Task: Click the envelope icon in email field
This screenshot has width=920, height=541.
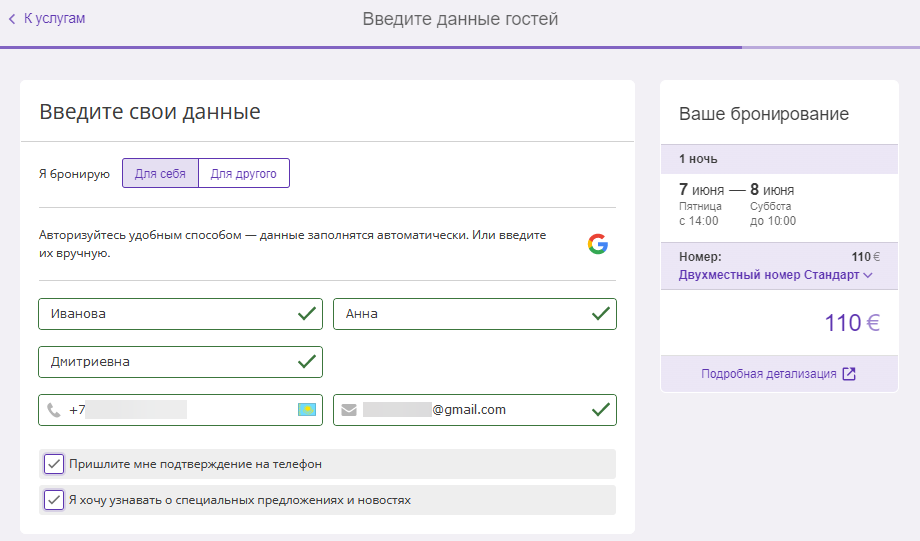Action: [x=349, y=410]
